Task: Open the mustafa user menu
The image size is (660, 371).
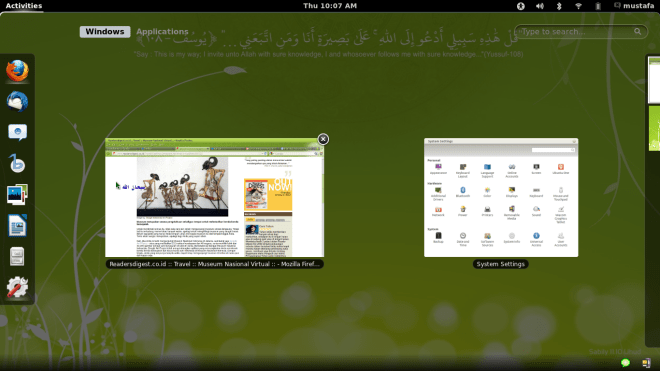Action: point(634,6)
